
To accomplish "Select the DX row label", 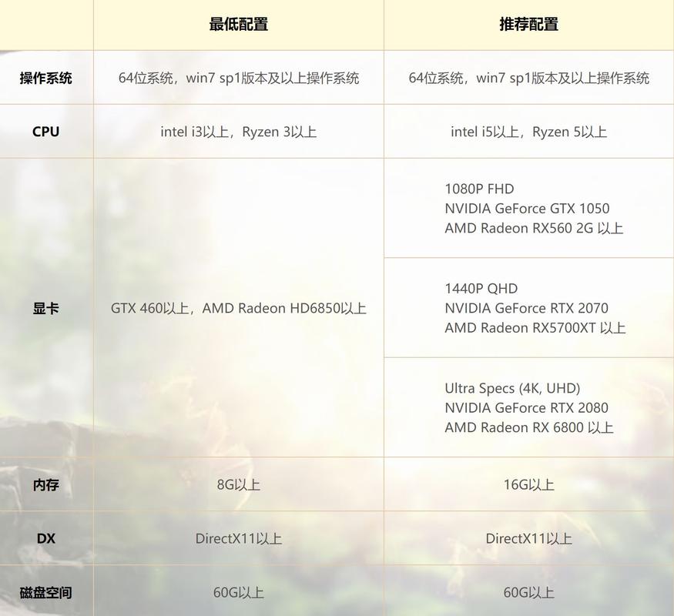I will pyautogui.click(x=45, y=538).
